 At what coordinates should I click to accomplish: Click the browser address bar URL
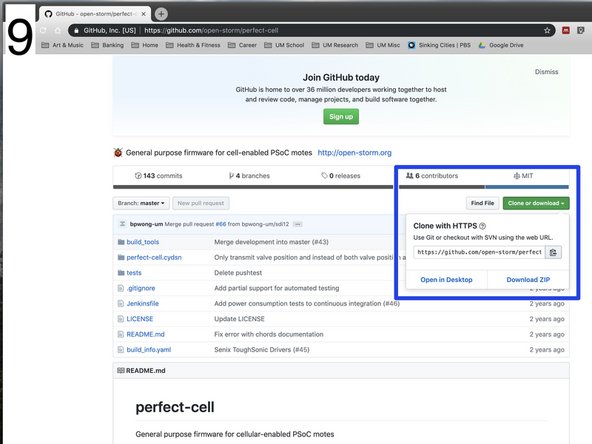(211, 31)
